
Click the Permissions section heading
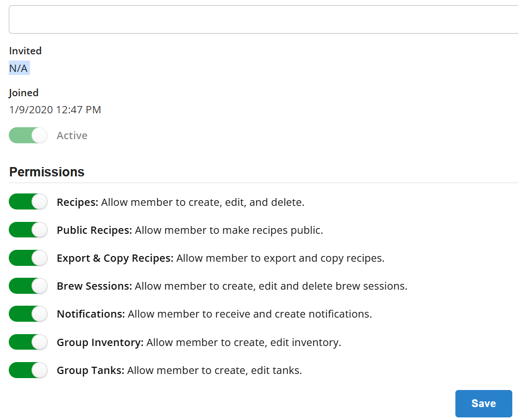[47, 172]
